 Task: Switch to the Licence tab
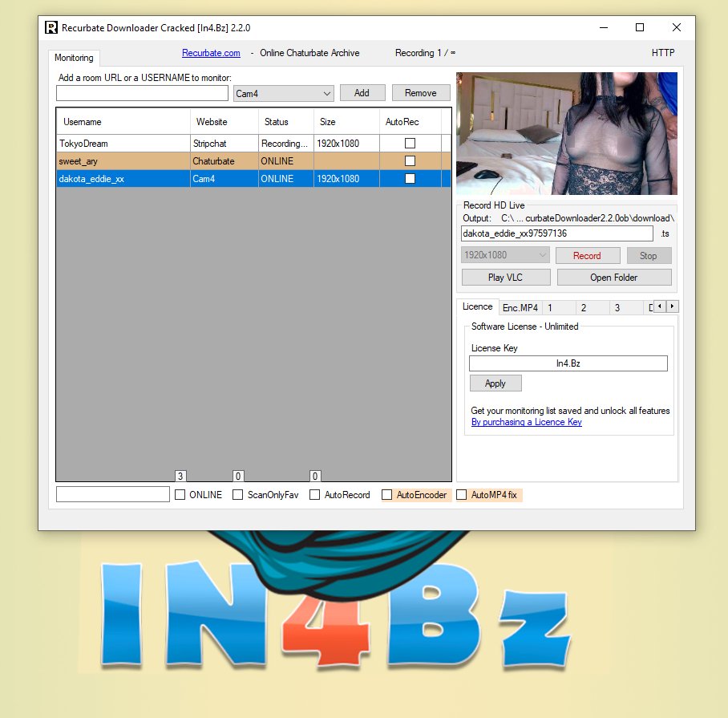coord(477,306)
